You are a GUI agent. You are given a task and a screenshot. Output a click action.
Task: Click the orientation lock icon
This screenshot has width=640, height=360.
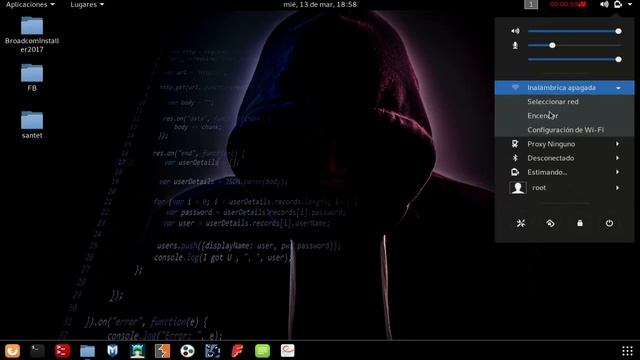point(550,223)
